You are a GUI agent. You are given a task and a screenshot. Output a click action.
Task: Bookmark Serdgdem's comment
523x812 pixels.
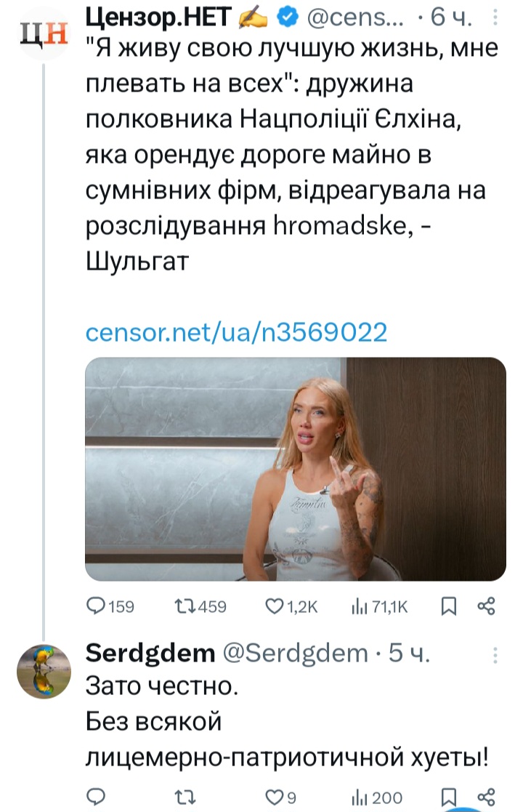click(450, 797)
